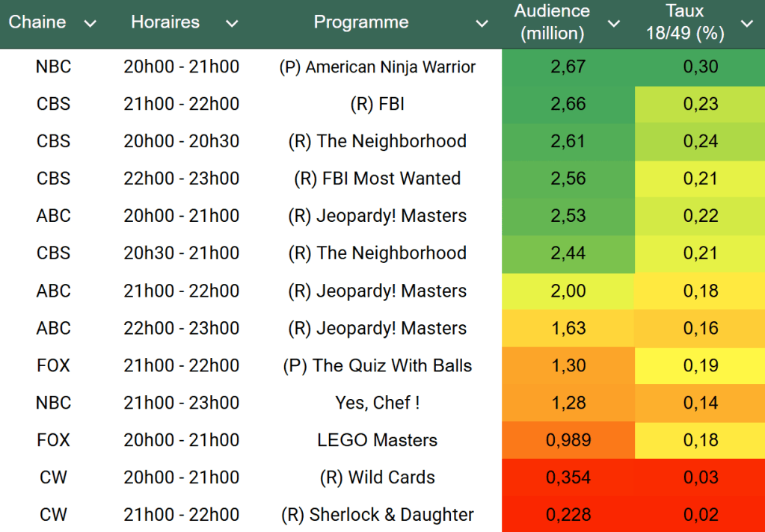Select the Chaine column header label
This screenshot has width=765, height=532.
tap(37, 22)
